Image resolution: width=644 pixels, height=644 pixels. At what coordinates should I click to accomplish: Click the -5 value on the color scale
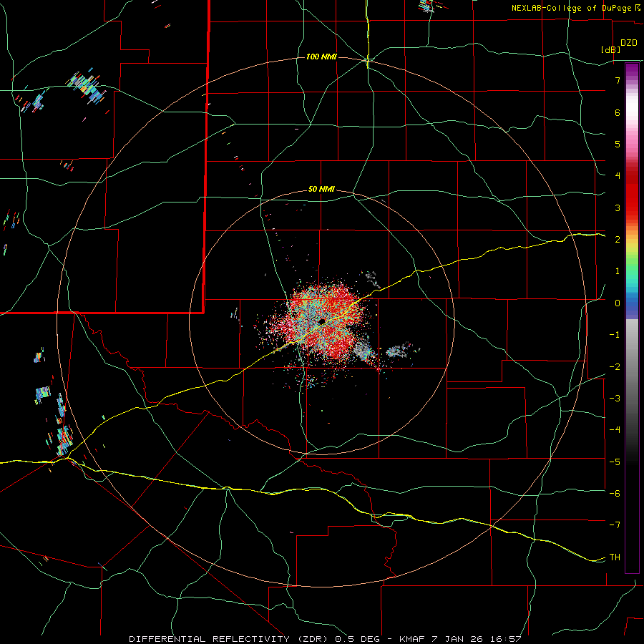point(615,462)
